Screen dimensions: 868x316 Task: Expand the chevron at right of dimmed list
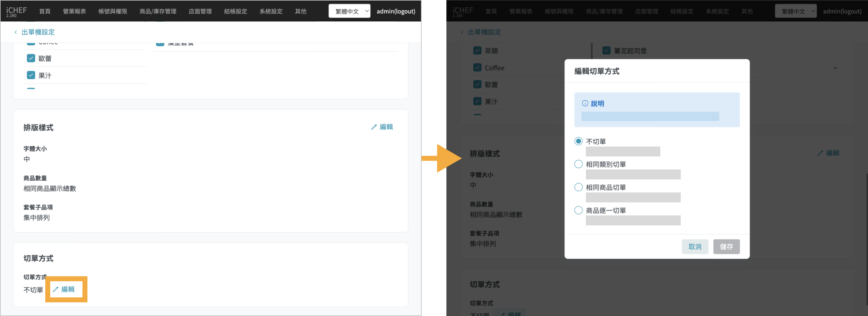click(835, 68)
